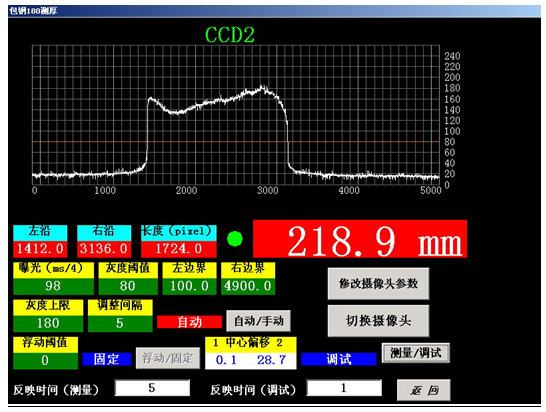The image size is (546, 412).
Task: Click the red 218.9 mm measurement display
Action: 360,239
